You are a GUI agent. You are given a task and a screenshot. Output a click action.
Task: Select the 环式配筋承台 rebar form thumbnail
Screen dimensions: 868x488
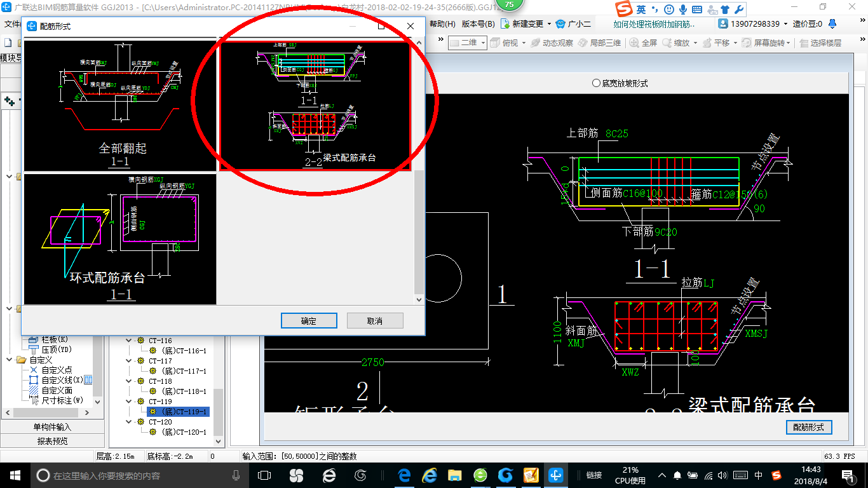[x=120, y=239]
